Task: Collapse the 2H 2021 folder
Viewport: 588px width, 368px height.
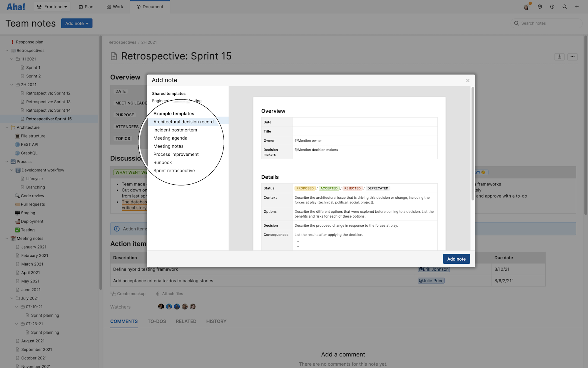Action: 12,84
